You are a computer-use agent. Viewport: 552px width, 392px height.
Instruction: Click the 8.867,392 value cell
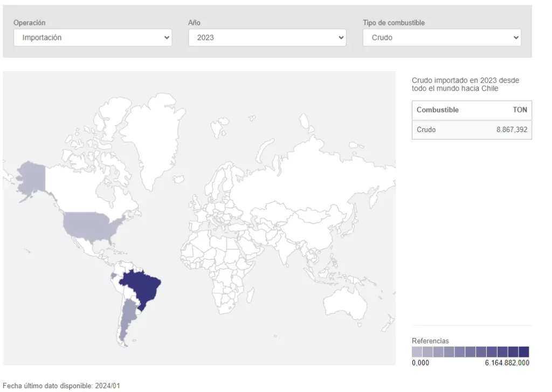click(512, 130)
